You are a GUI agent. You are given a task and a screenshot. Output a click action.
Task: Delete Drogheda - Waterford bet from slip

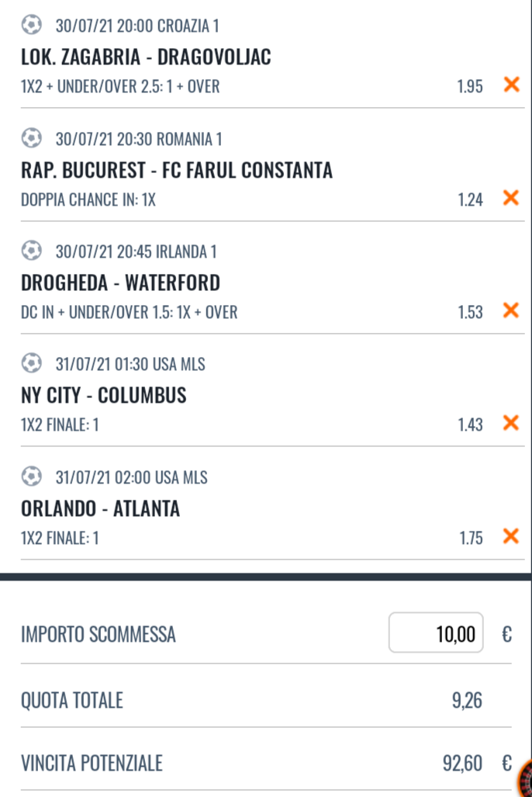511,311
